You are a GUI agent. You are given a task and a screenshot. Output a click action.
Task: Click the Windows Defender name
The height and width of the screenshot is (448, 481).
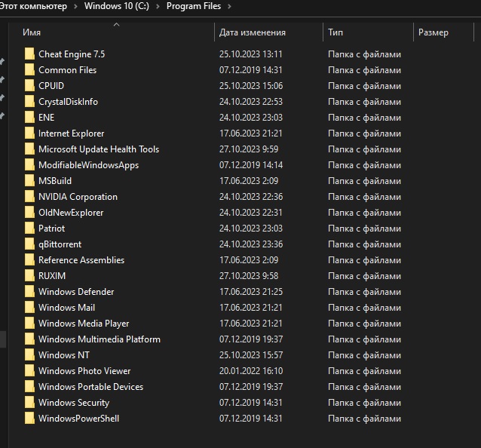pyautogui.click(x=76, y=292)
